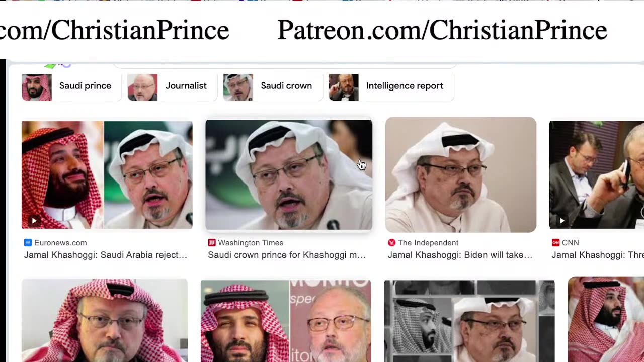
Task: Open The Independent image result thumbnail
Action: [461, 174]
